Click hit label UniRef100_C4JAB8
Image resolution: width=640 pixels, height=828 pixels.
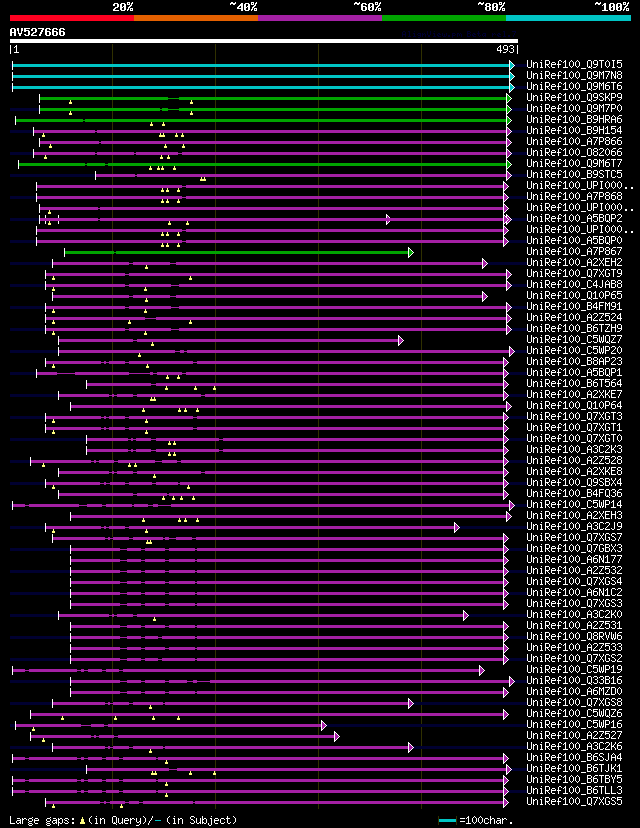coord(574,285)
